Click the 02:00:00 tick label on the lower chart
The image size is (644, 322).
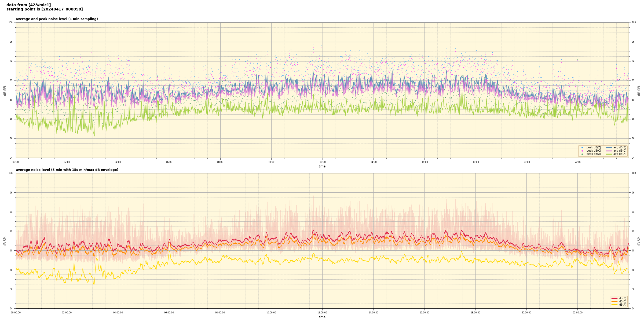(67, 313)
